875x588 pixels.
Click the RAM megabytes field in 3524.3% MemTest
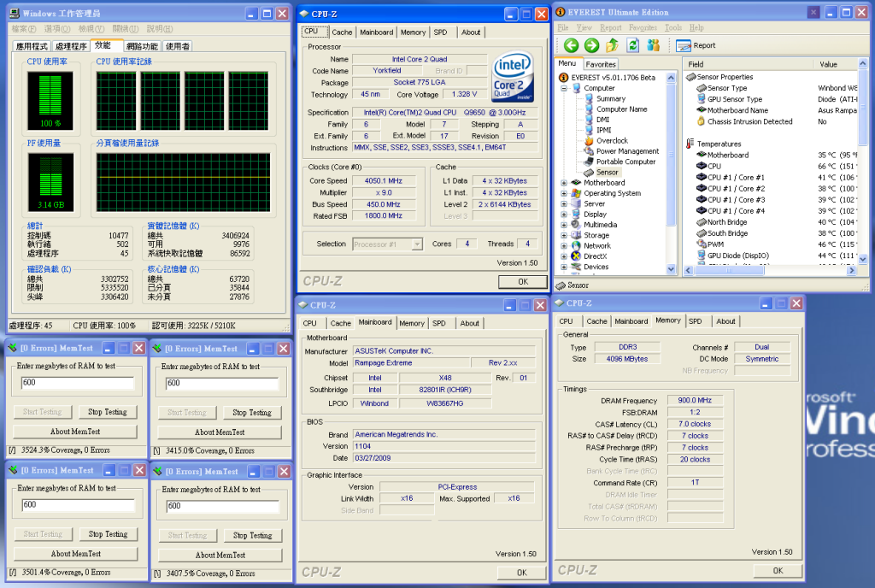[x=78, y=383]
